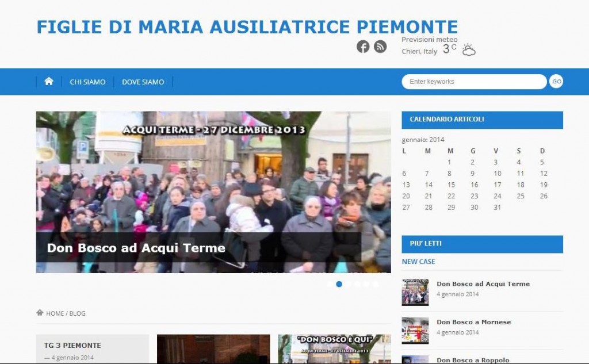Select day 15 in the articles calendar
589x364 pixels.
(x=451, y=185)
